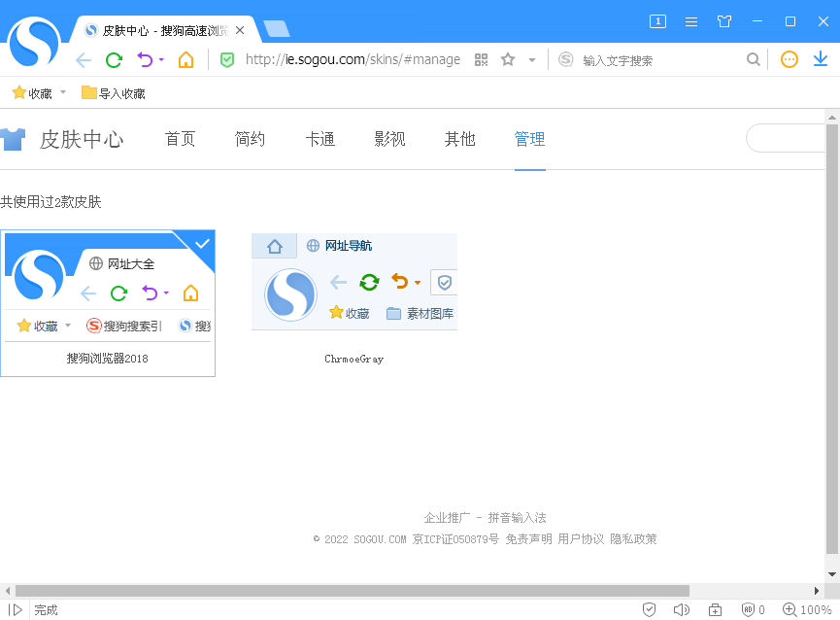This screenshot has height=620, width=840.
Task: Switch to the 其他 category
Action: [x=459, y=139]
